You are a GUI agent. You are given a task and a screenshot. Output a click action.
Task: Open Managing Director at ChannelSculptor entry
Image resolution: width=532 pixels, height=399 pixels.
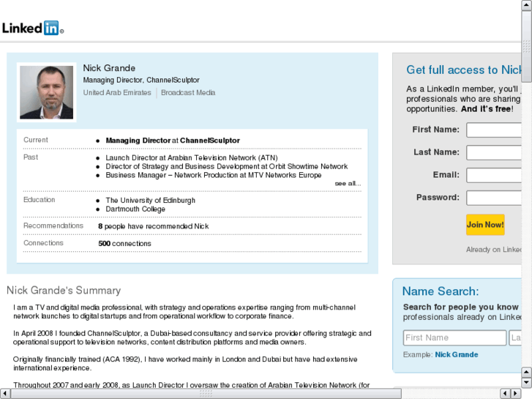point(173,141)
